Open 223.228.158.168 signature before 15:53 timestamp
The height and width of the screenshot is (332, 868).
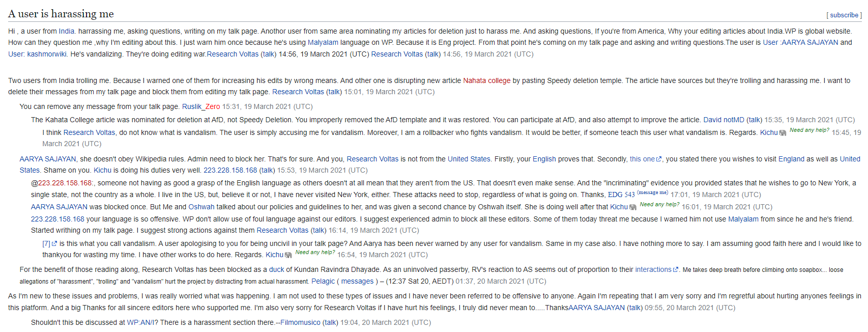pyautogui.click(x=230, y=170)
